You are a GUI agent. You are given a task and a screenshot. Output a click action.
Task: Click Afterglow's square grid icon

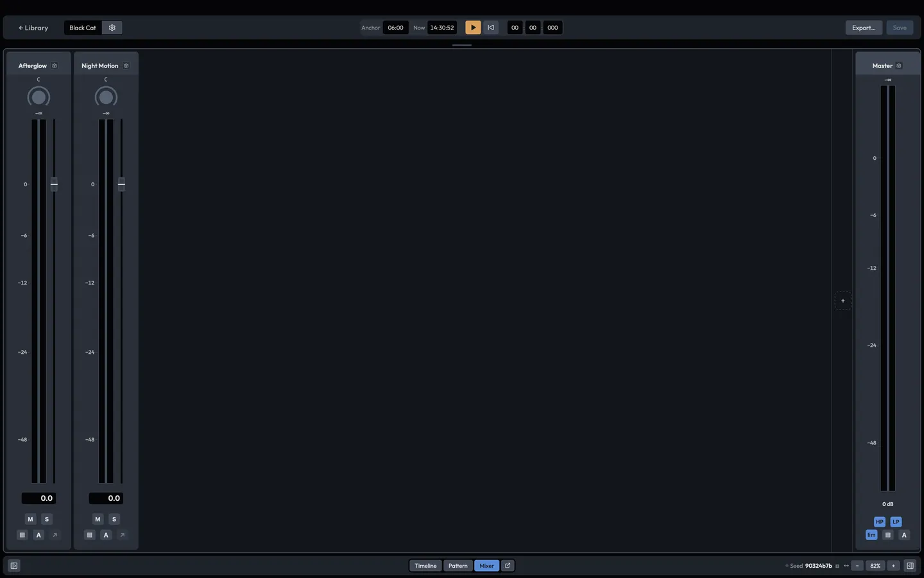[22, 535]
